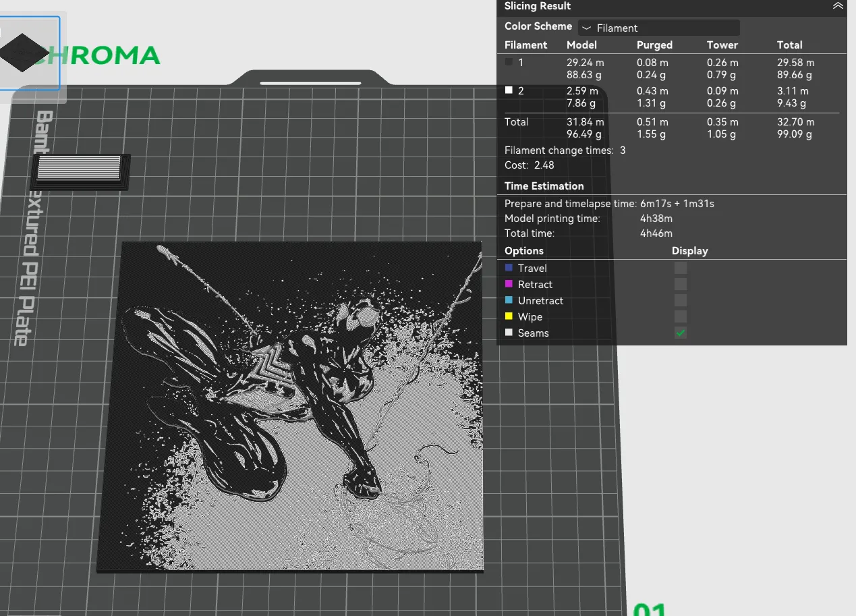Collapse the Slicing Result panel
856x616 pixels.
(838, 6)
